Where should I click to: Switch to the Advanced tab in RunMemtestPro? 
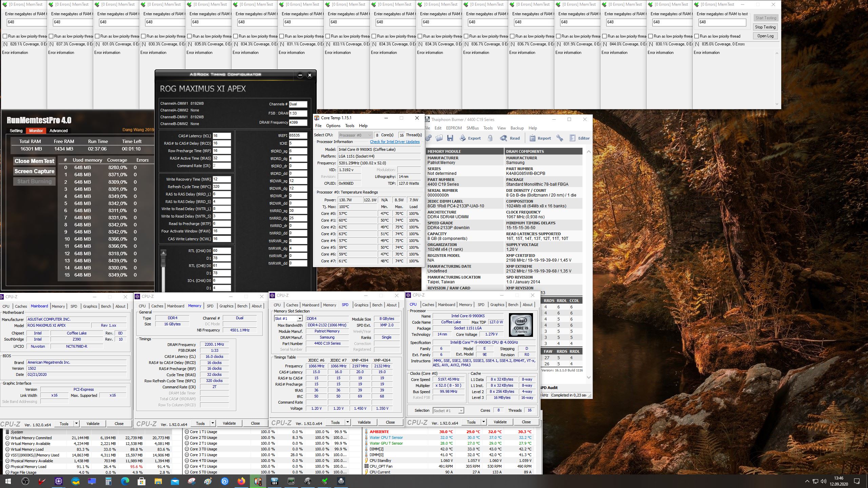coord(58,130)
